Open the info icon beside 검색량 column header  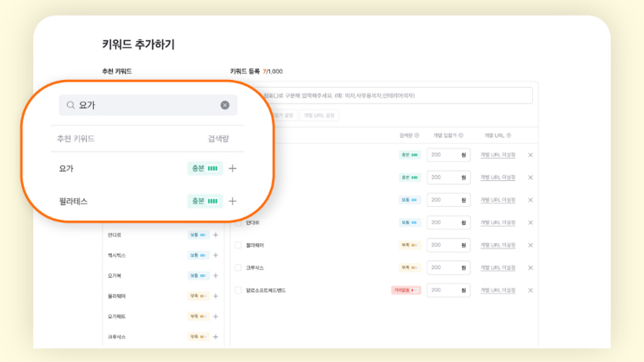point(417,136)
